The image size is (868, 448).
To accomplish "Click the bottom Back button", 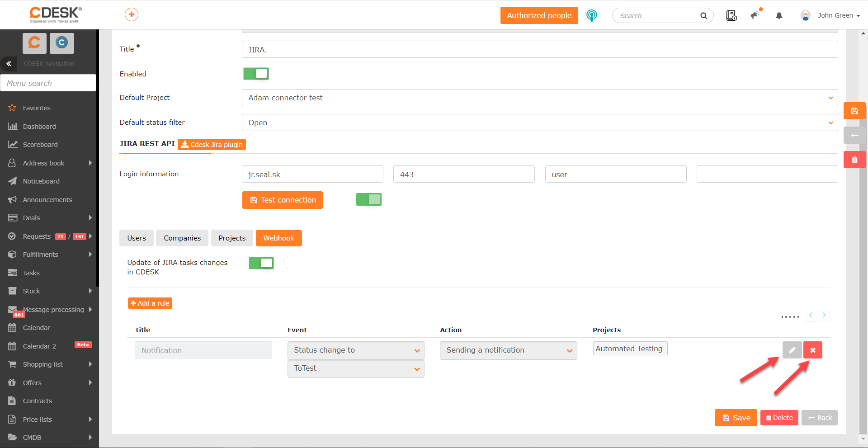I will coord(820,418).
